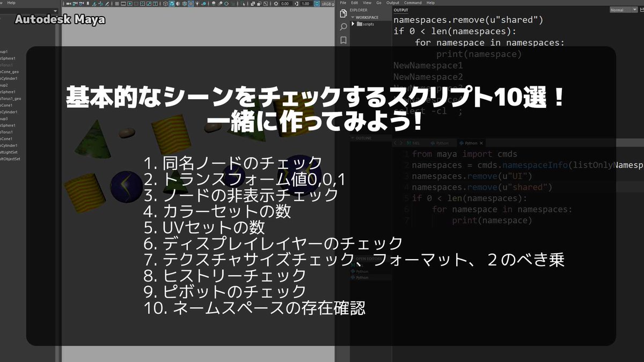Collapse the WORKSPACE section in Explorer
Image resolution: width=644 pixels, height=362 pixels.
point(371,17)
